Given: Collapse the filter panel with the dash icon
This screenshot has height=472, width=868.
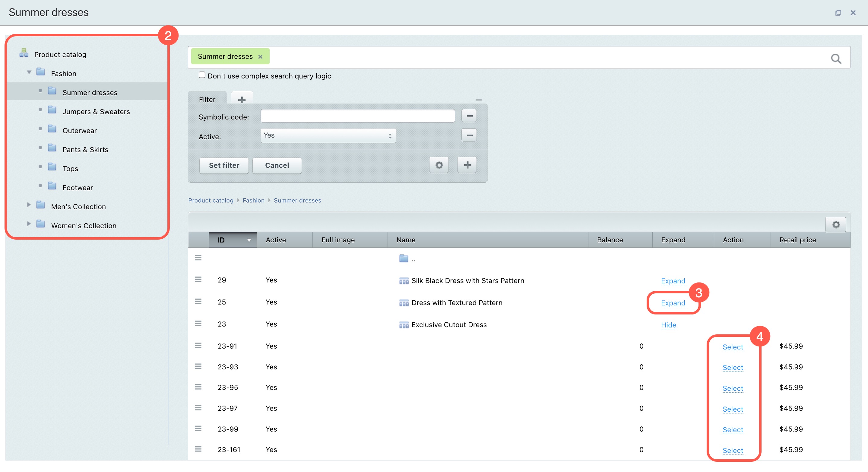Looking at the screenshot, I should pyautogui.click(x=478, y=100).
